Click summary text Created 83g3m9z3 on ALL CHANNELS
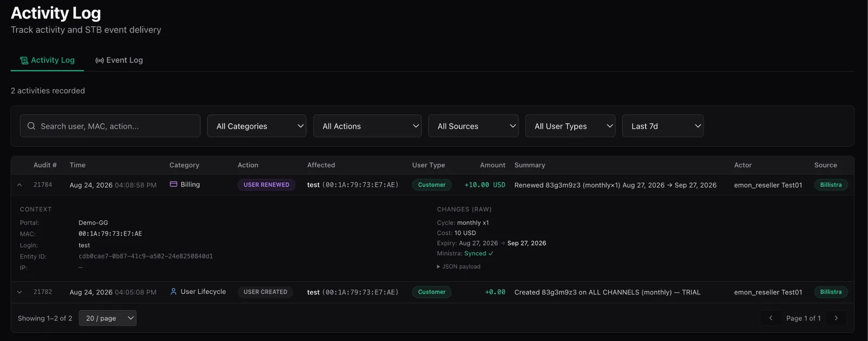This screenshot has height=341, width=868. point(608,292)
